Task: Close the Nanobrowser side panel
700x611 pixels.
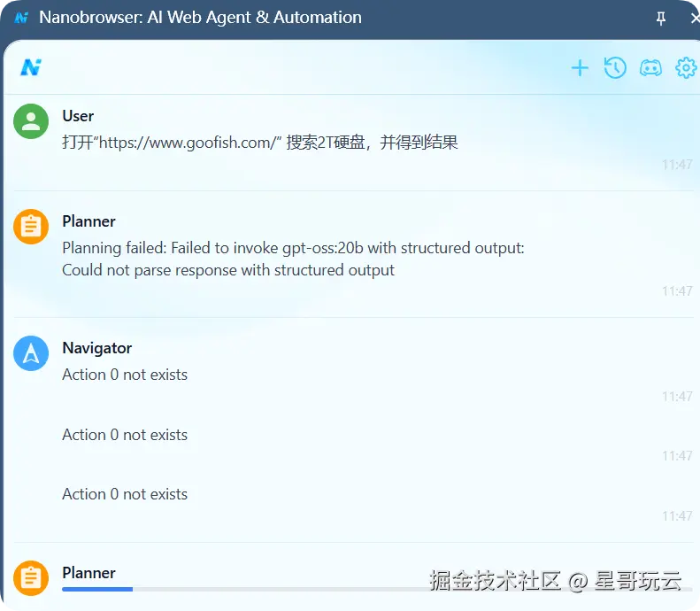Action: pyautogui.click(x=694, y=18)
